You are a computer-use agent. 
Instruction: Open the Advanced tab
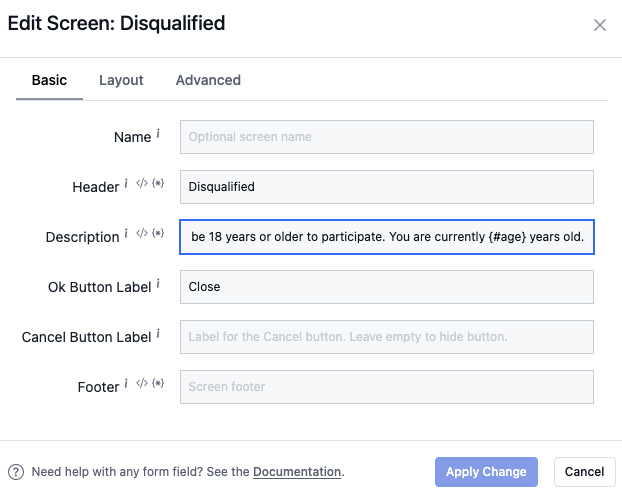208,80
